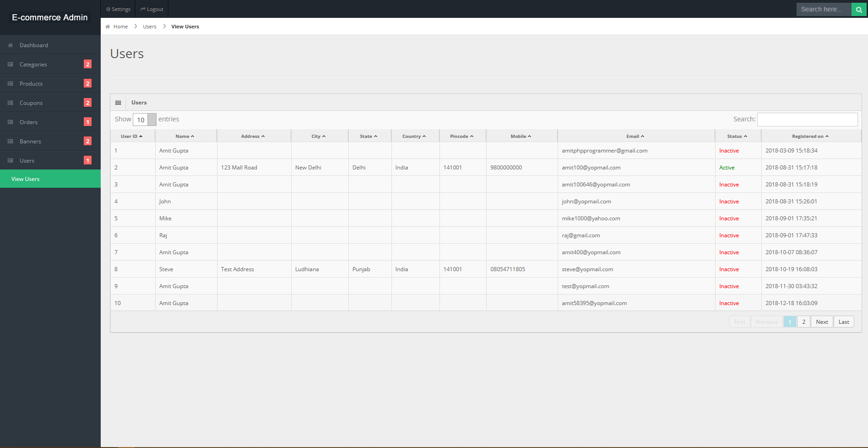Screen dimensions: 868x448
Task: Open Products using its list icon
Action: (10, 83)
